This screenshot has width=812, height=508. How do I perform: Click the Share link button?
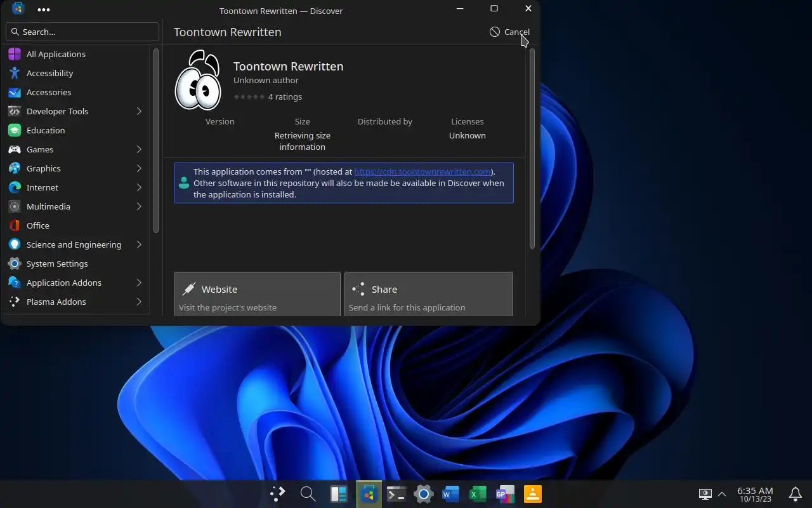tap(428, 295)
